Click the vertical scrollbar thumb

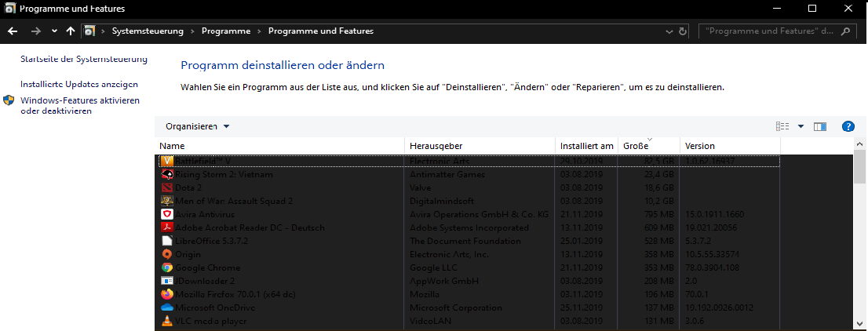(x=859, y=166)
